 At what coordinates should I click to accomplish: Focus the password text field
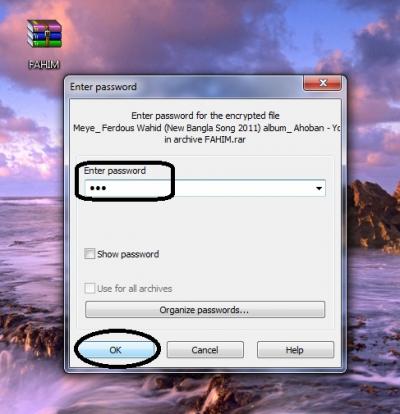[205, 188]
